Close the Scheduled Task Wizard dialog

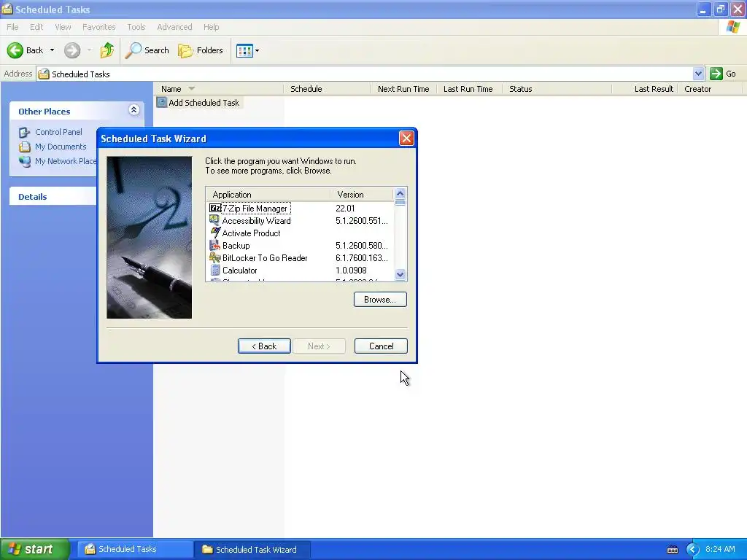click(406, 139)
